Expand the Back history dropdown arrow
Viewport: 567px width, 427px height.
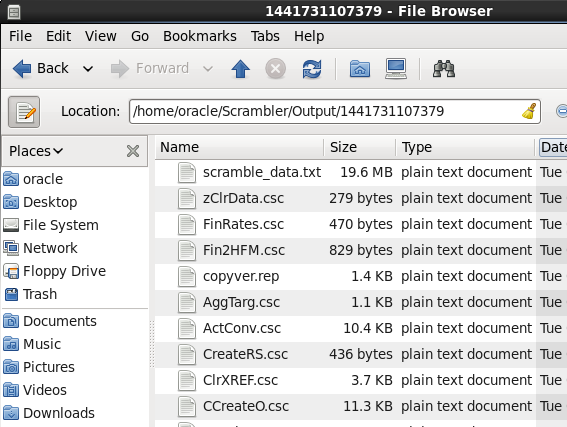[88, 69]
